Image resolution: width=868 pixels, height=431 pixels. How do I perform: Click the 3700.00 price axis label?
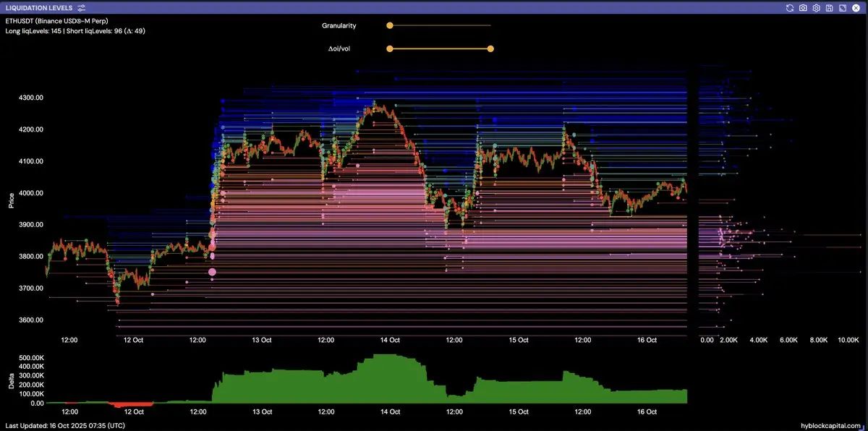[31, 289]
